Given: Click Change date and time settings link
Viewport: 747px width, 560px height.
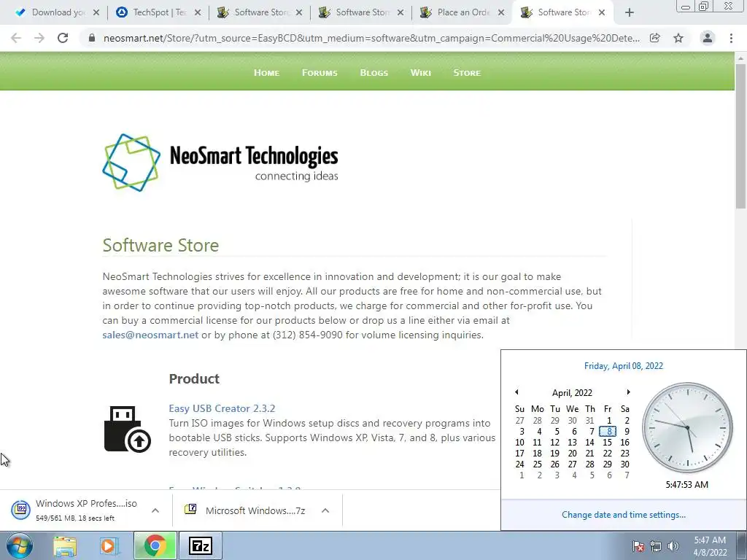Looking at the screenshot, I should pos(624,515).
